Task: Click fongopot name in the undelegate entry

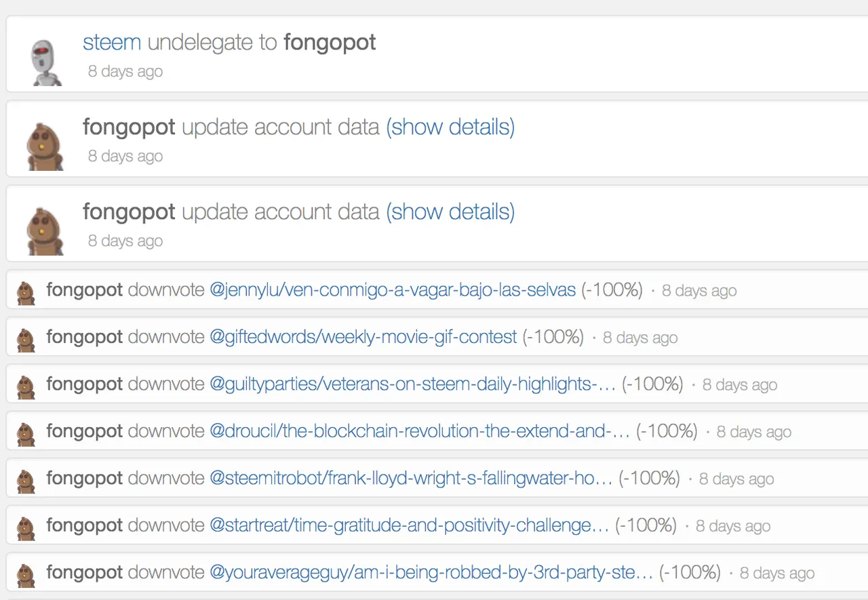Action: tap(330, 42)
